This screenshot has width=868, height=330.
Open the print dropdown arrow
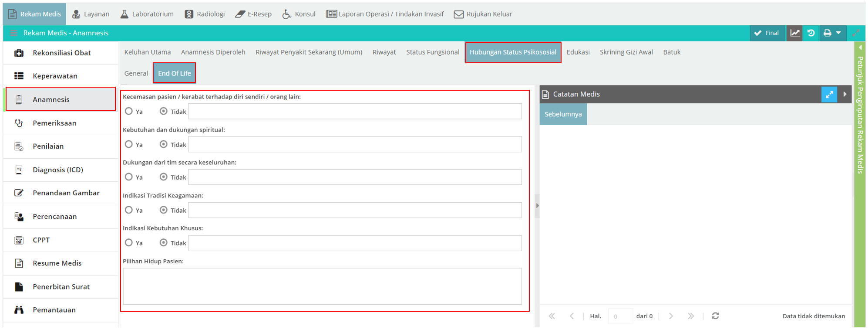point(838,33)
